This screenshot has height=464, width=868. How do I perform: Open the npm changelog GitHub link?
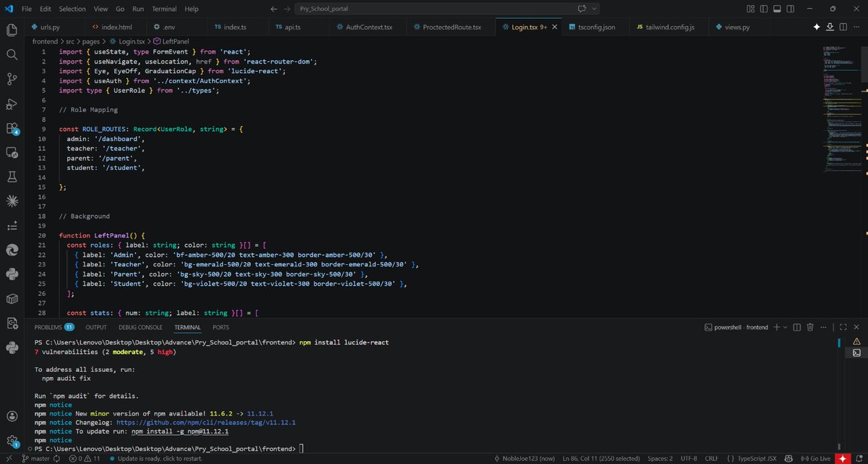pyautogui.click(x=205, y=422)
